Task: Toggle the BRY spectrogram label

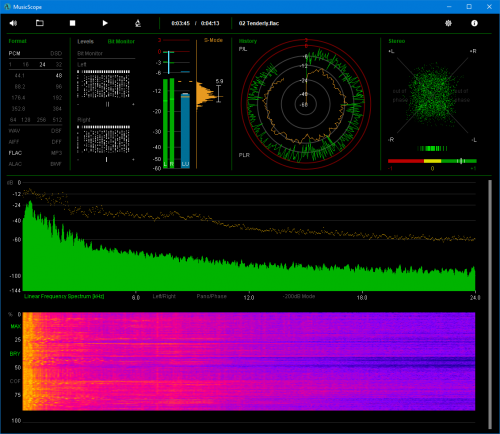Action: pos(15,354)
